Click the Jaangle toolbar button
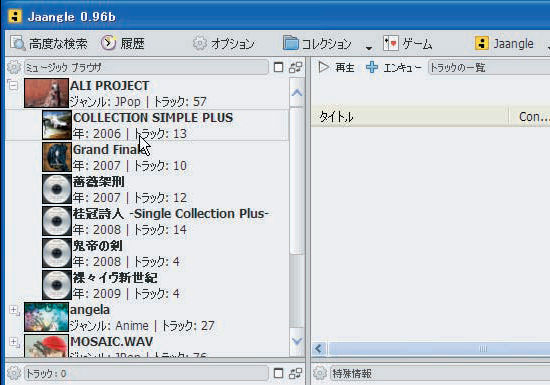This screenshot has height=385, width=550. [x=504, y=44]
